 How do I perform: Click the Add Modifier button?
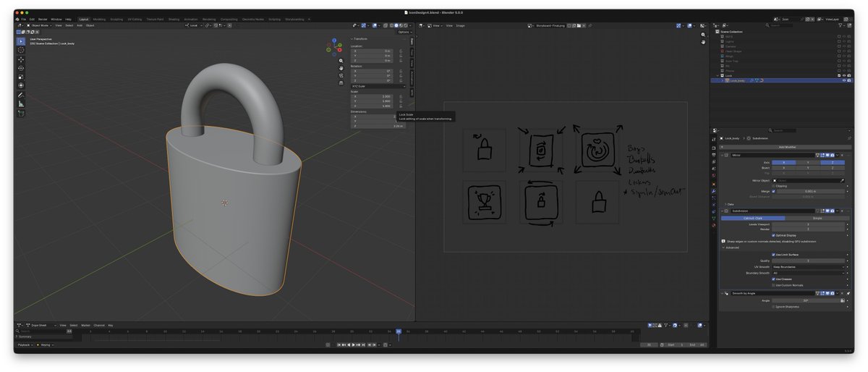point(786,147)
